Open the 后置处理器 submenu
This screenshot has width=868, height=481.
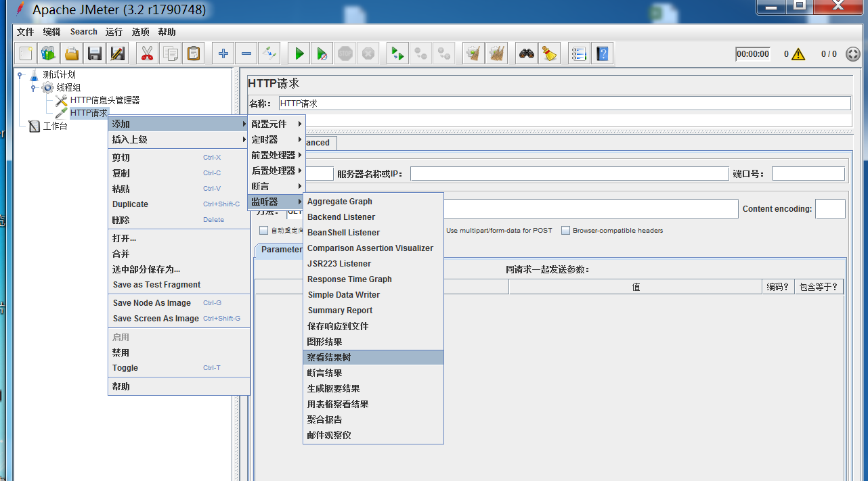point(276,170)
